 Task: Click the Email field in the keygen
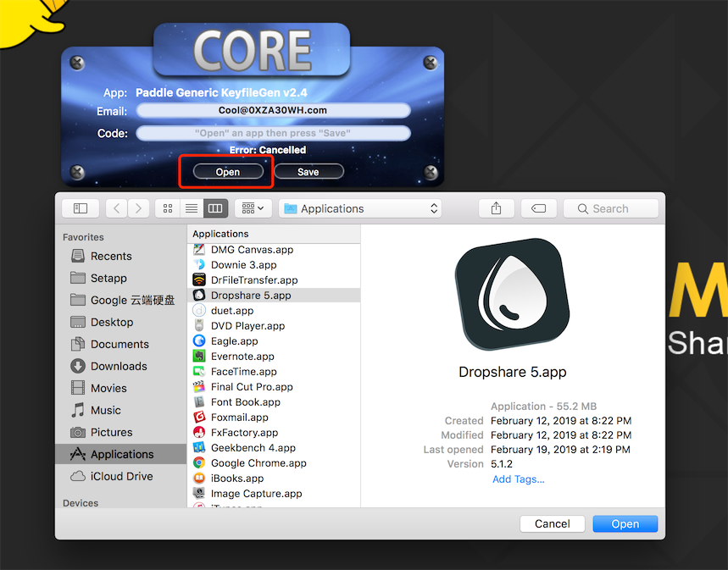click(x=273, y=110)
